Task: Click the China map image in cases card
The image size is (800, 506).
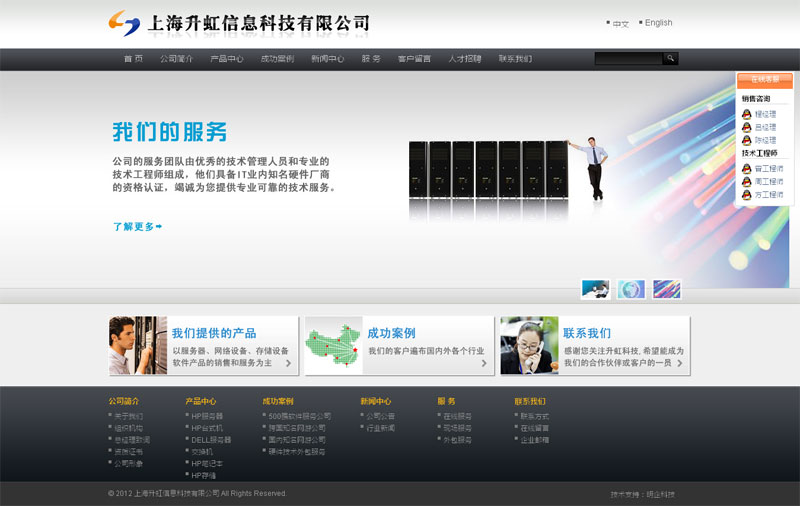Action: [x=334, y=346]
